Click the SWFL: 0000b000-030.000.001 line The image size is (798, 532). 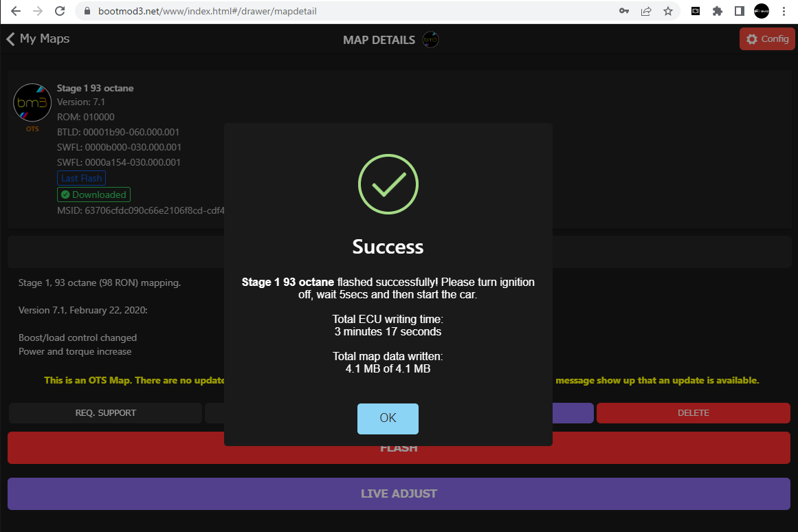pos(119,147)
